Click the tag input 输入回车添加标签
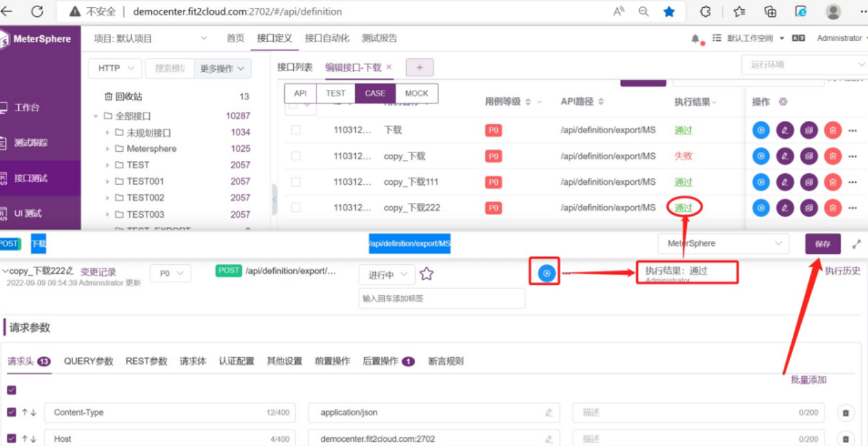This screenshot has height=446, width=868. pyautogui.click(x=442, y=298)
